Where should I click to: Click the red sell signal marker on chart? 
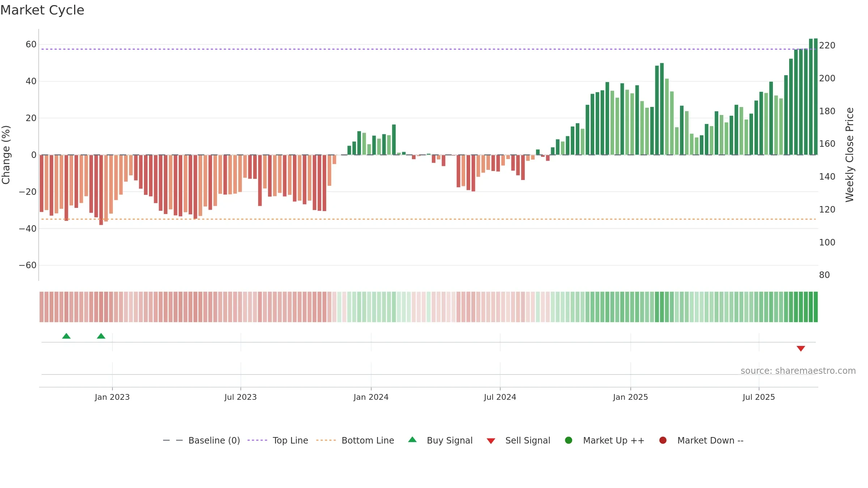(x=801, y=348)
